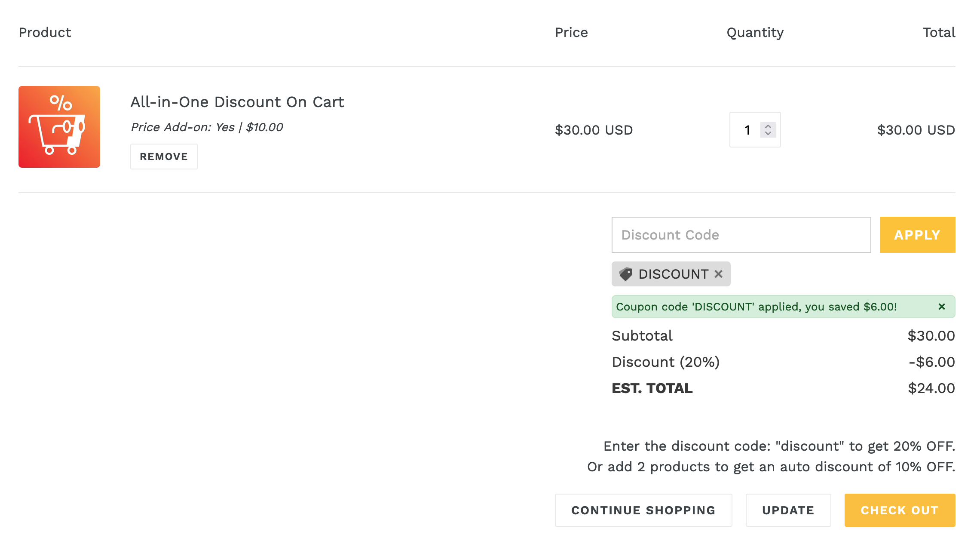Click into the Discount Code field

tap(741, 235)
